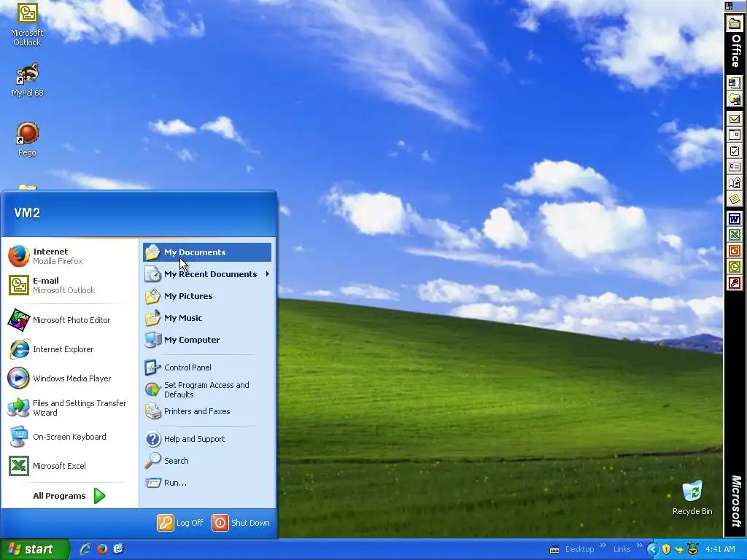
Task: Launch Internet Explorer from Quick Launch
Action: pyautogui.click(x=85, y=549)
